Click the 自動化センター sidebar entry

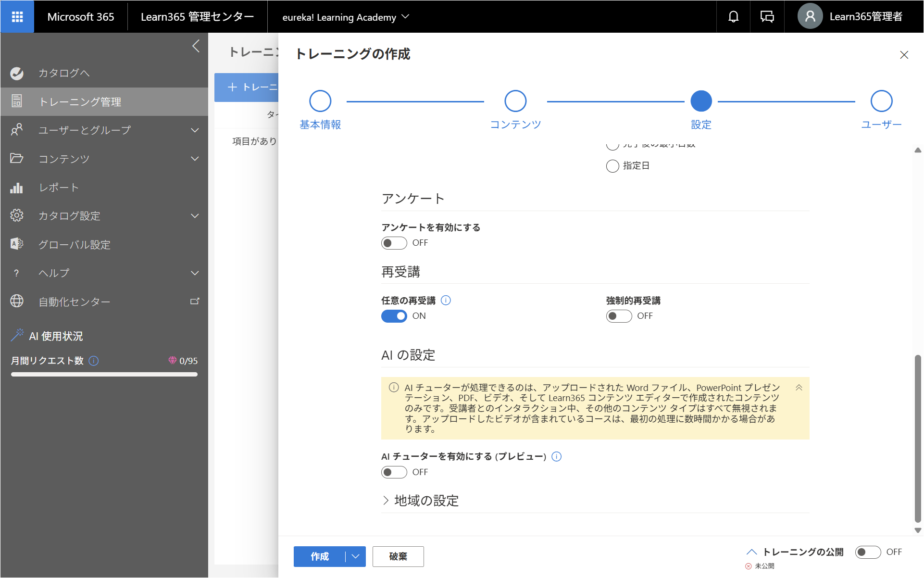pyautogui.click(x=104, y=302)
